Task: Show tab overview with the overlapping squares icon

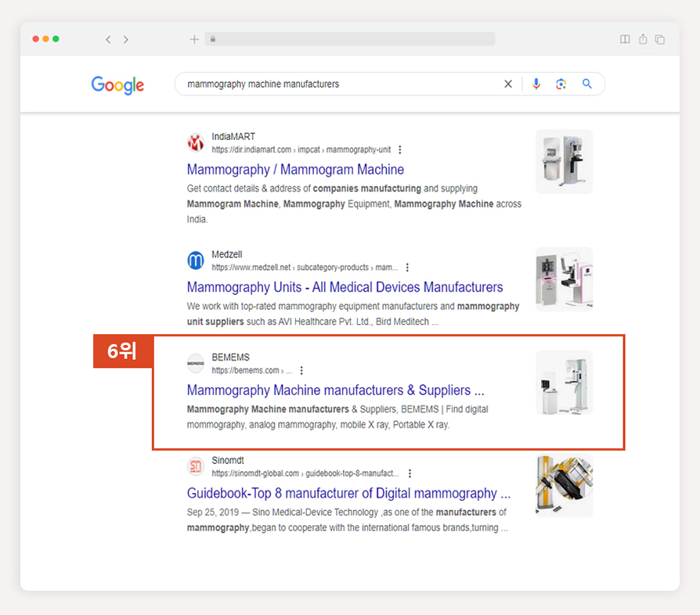Action: pyautogui.click(x=660, y=39)
